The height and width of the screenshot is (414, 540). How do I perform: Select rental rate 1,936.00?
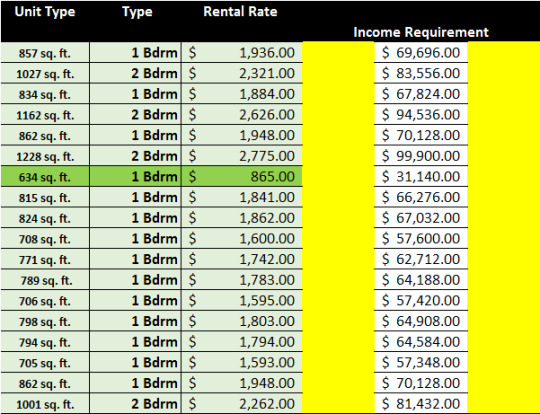pyautogui.click(x=242, y=53)
